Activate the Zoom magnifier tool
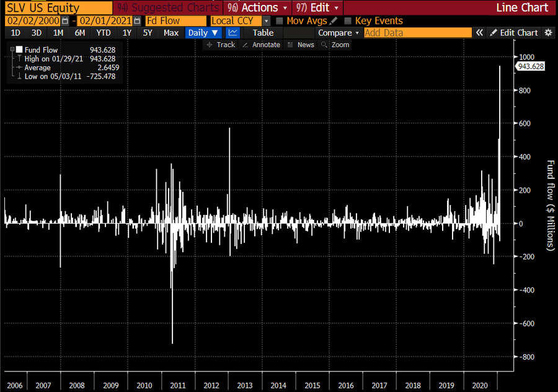 click(x=335, y=45)
